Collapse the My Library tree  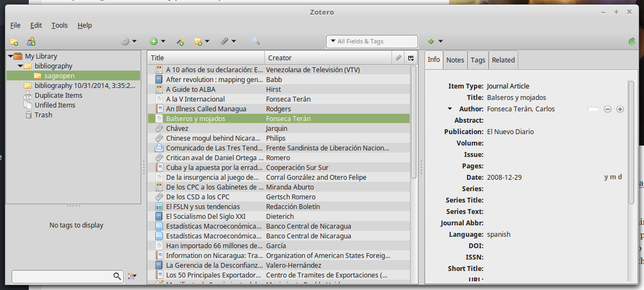tap(11, 56)
